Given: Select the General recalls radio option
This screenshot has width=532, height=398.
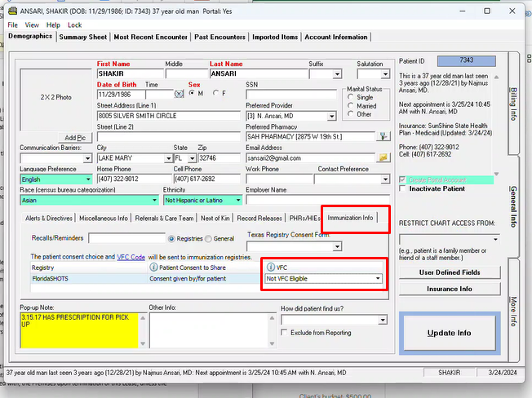Looking at the screenshot, I should coord(207,239).
